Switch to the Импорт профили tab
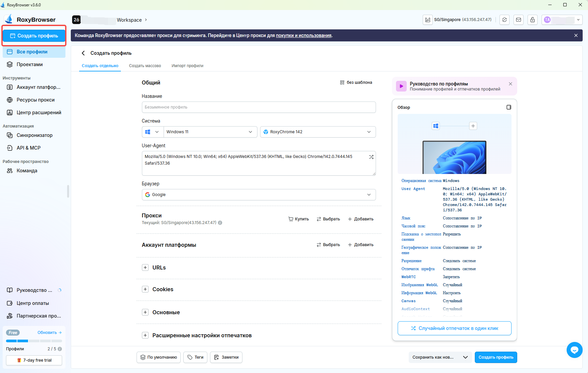 [187, 66]
